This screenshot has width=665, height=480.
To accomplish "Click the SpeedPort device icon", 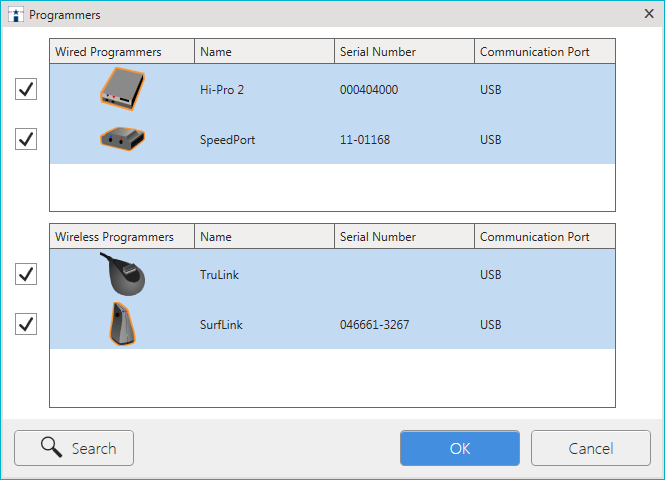I will tap(123, 139).
